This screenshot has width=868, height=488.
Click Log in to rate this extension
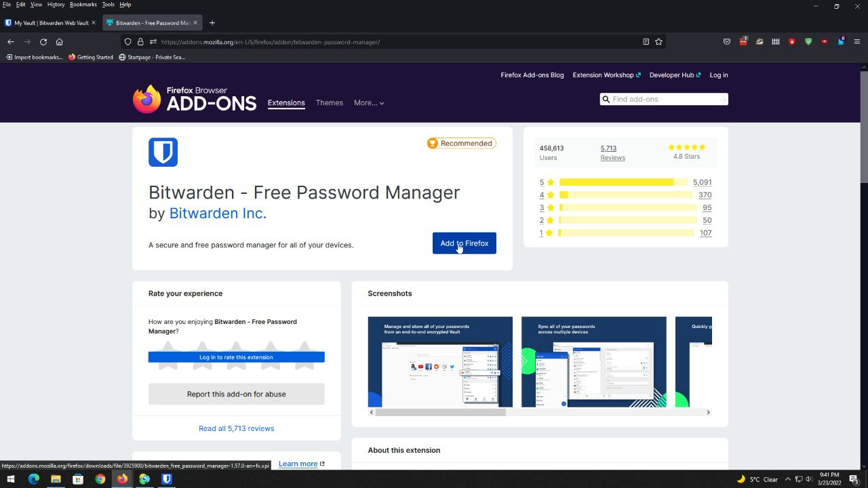tap(236, 357)
